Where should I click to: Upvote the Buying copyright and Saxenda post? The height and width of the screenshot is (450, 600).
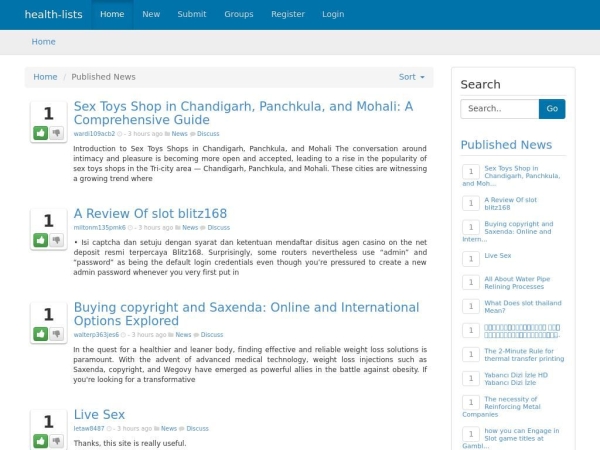point(41,334)
